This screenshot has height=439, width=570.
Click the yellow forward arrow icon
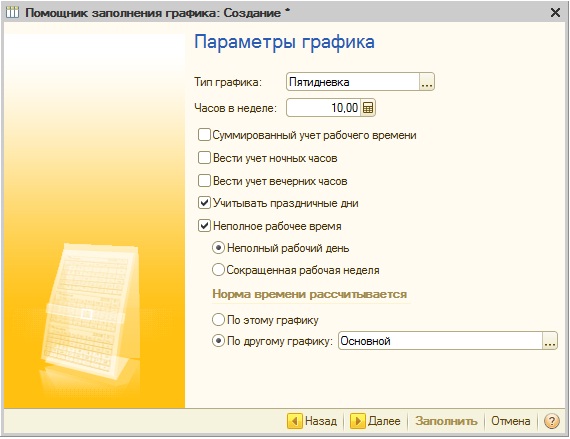pos(358,421)
